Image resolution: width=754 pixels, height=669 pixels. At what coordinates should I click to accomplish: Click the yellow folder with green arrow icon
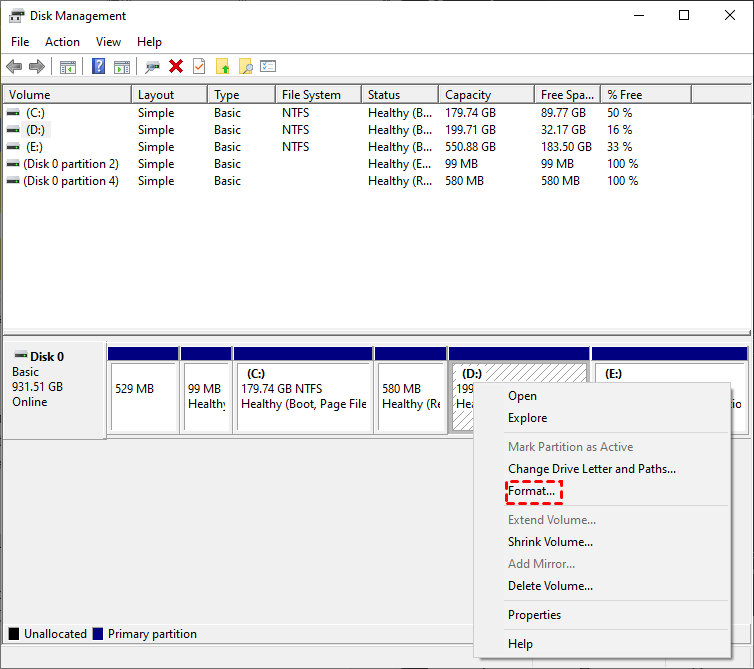click(x=222, y=67)
